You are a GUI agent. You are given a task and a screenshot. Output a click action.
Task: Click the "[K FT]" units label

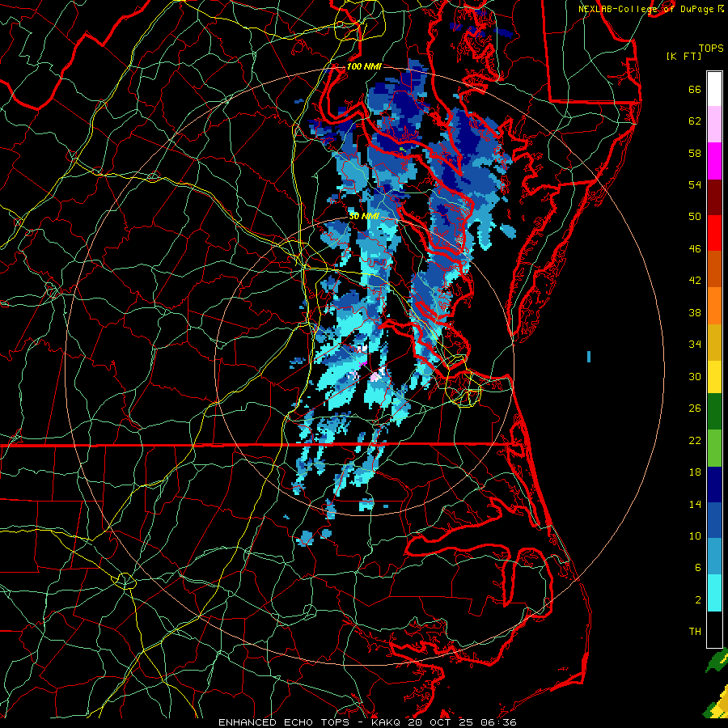click(684, 57)
